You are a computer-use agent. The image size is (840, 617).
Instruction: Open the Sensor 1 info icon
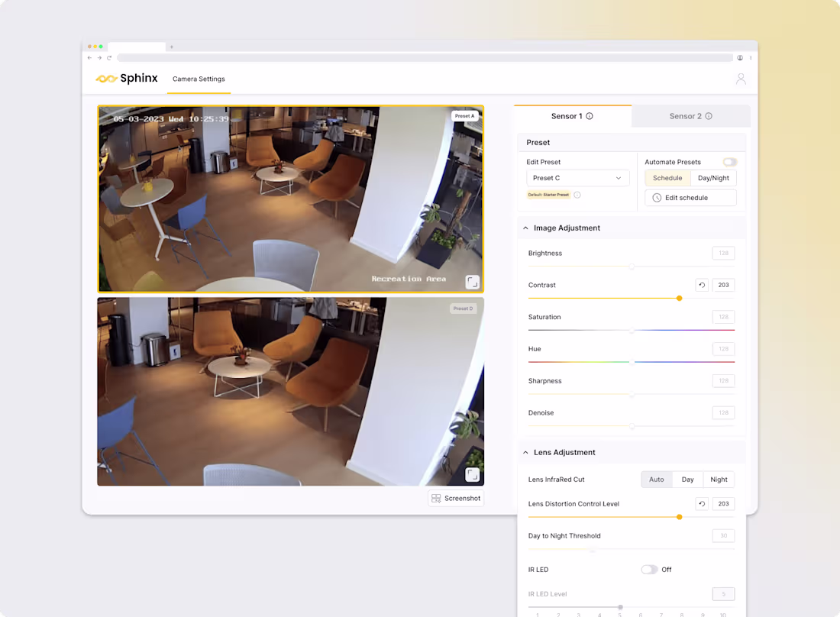coord(590,116)
